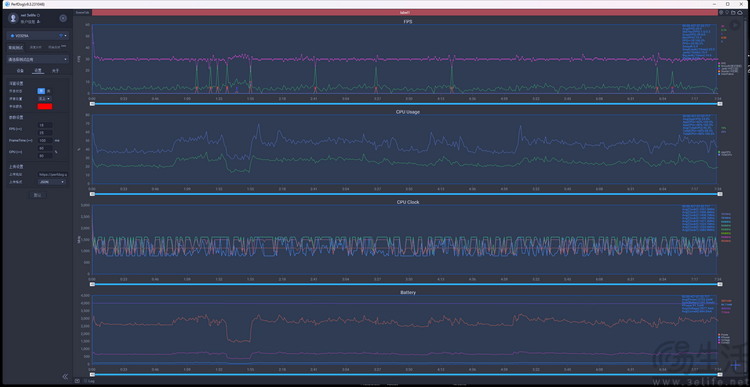The width and height of the screenshot is (750, 387).
Task: Click the user avatar icon
Action: tap(13, 18)
